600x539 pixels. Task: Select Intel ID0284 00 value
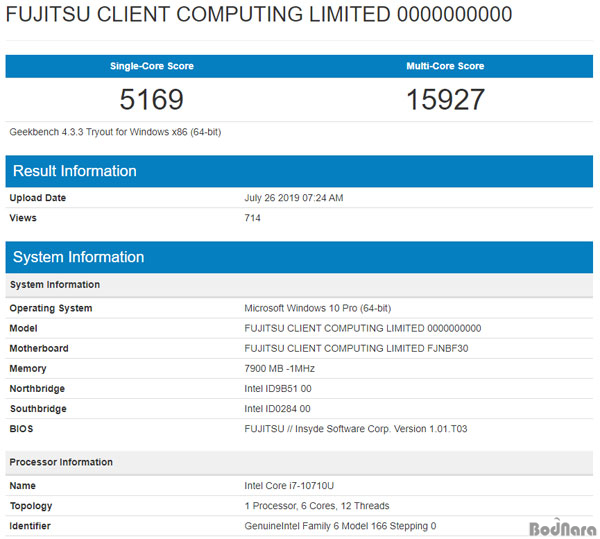point(277,409)
